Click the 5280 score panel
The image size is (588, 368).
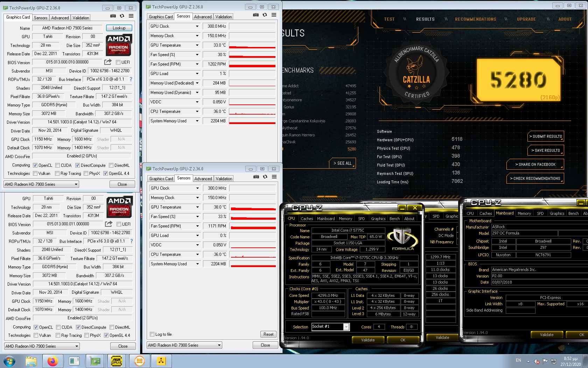tap(519, 80)
